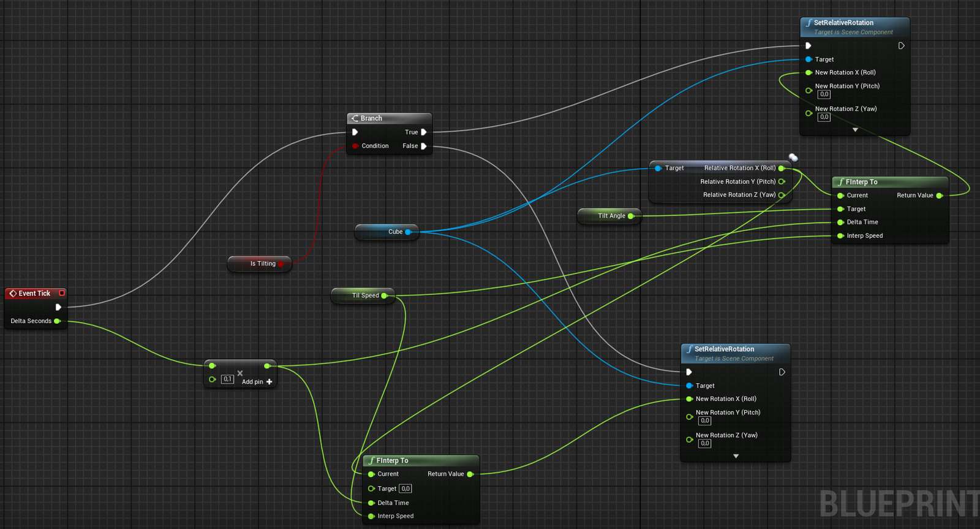The height and width of the screenshot is (529, 980).
Task: Click Add pin on multiply node
Action: point(257,382)
